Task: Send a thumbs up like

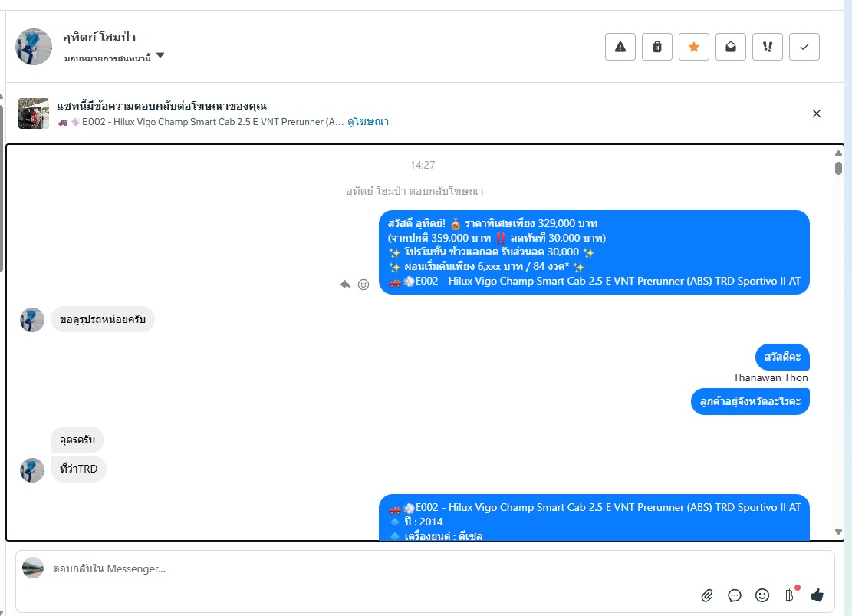Action: 817,595
